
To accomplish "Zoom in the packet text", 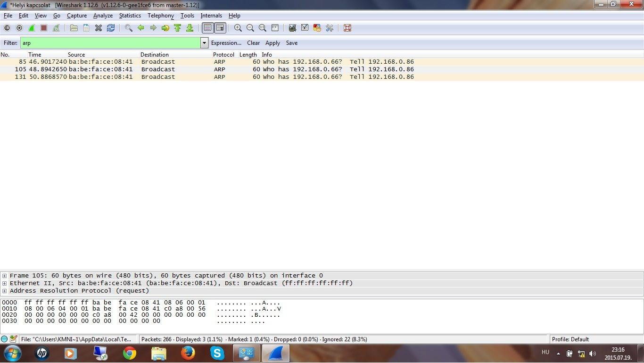I will (238, 28).
